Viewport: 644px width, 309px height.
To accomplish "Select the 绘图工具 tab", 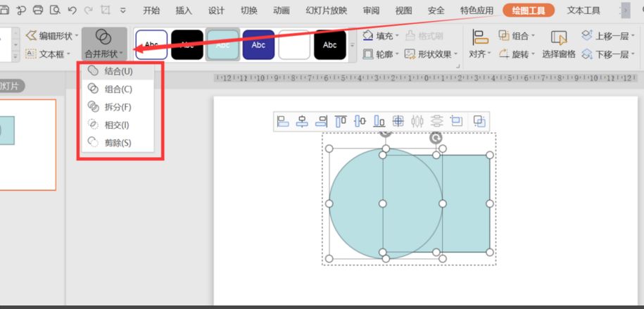I will click(529, 11).
